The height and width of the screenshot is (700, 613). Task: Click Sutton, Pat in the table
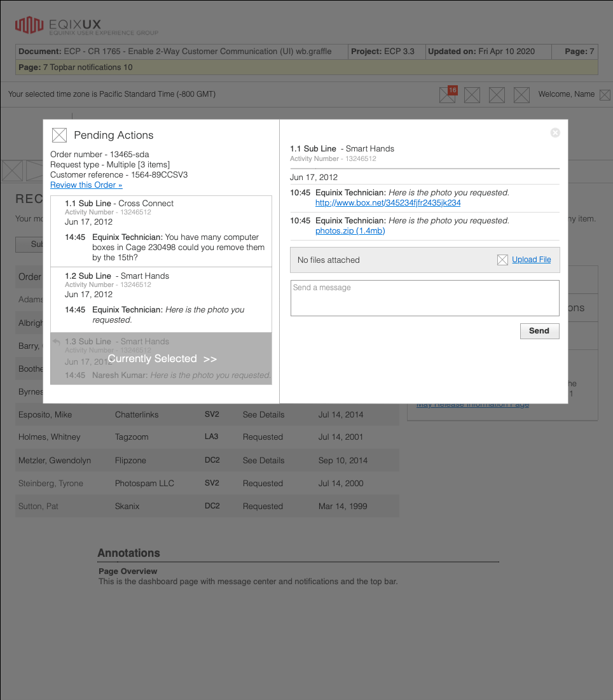38,507
